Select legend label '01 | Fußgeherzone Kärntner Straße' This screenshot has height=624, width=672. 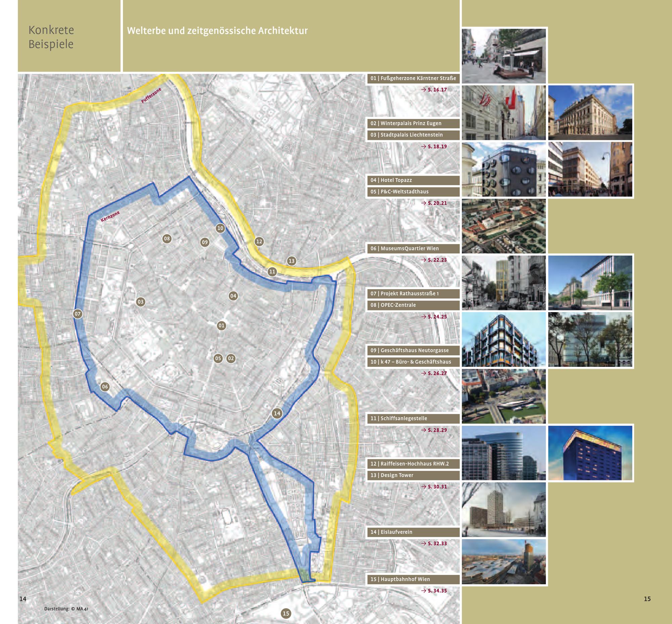(x=413, y=78)
